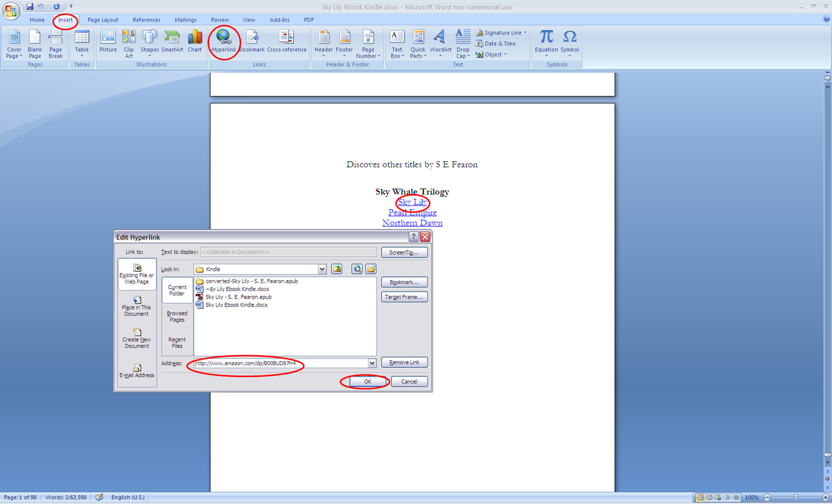This screenshot has height=504, width=832.
Task: Select the Bookmark tool in the Links group
Action: point(252,42)
